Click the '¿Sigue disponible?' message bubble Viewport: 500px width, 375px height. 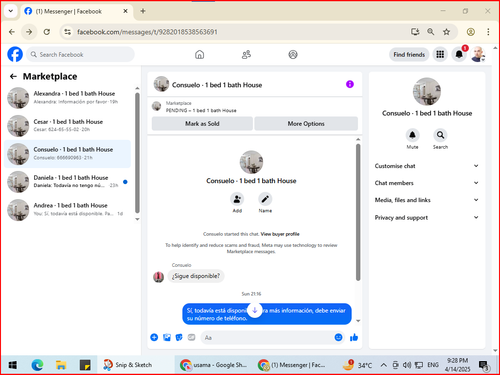196,276
